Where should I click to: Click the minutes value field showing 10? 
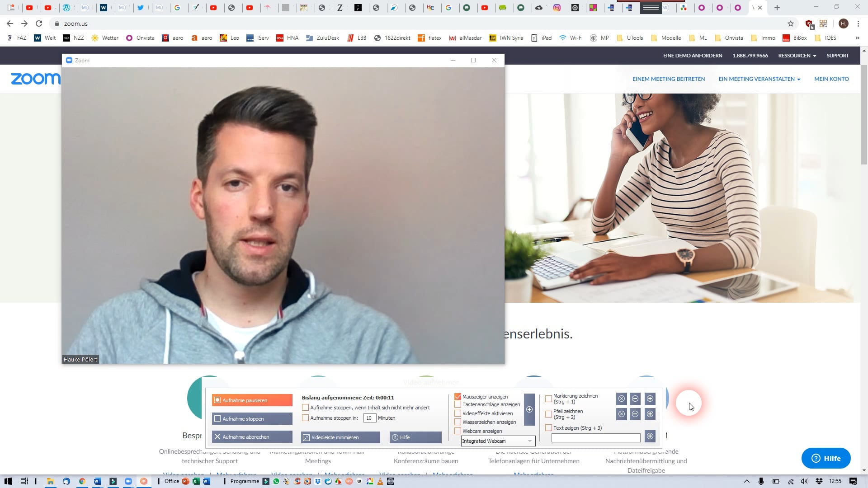369,418
